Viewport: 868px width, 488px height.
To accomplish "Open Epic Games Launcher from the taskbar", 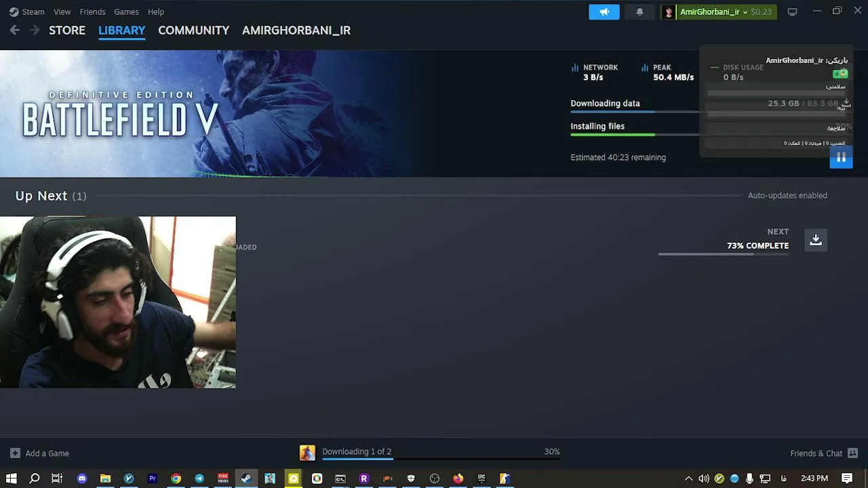I will (x=481, y=479).
